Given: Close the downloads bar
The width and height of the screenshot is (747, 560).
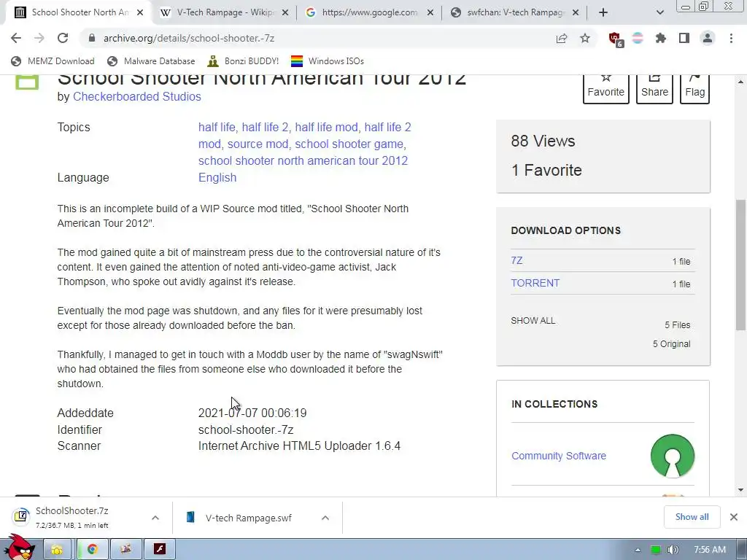Looking at the screenshot, I should point(734,517).
